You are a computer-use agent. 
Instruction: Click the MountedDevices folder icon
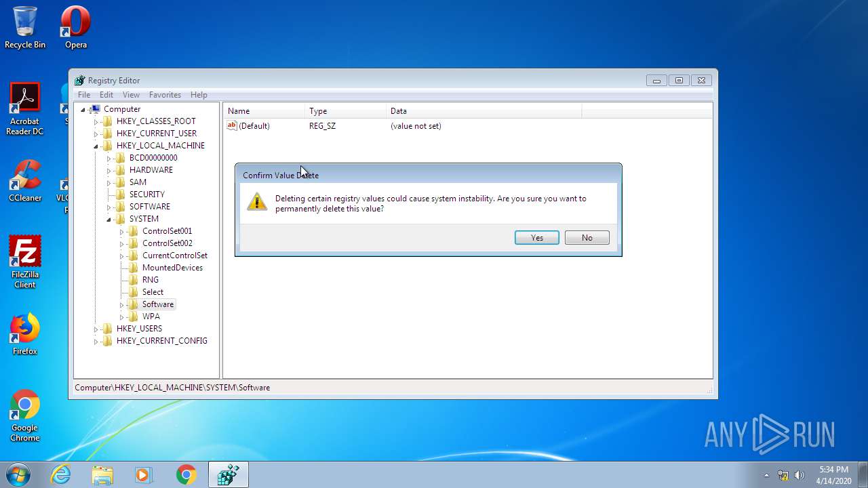[133, 268]
